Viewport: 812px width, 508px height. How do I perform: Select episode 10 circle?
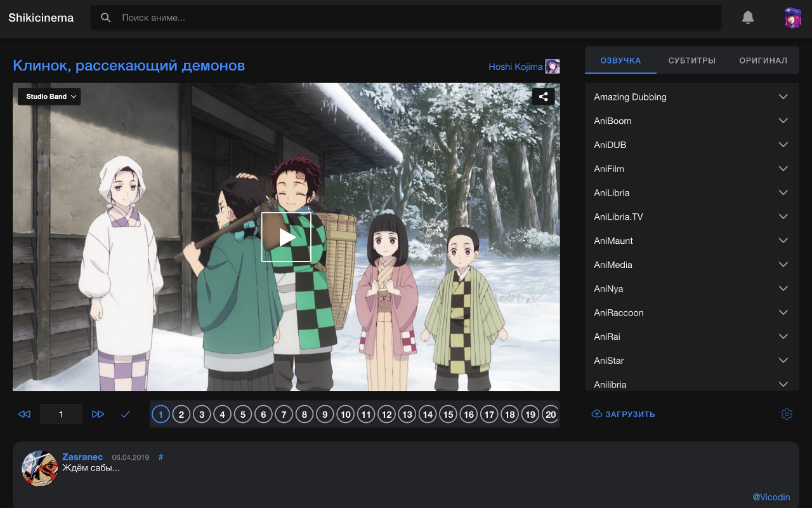(345, 415)
